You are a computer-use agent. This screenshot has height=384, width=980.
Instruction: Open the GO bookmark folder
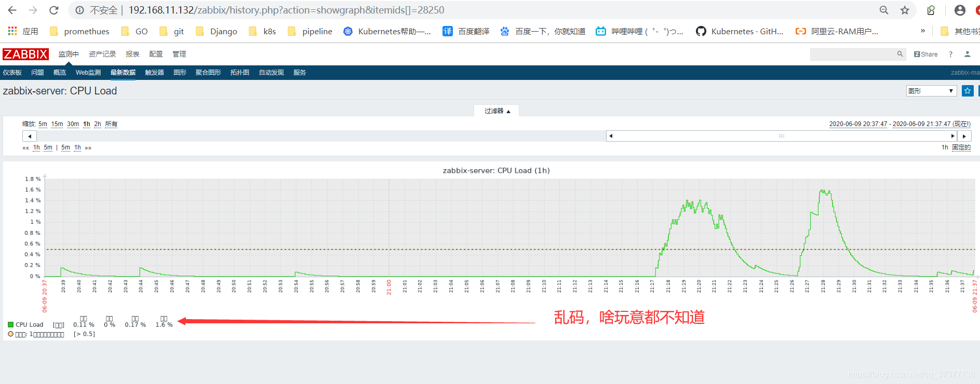pos(134,31)
